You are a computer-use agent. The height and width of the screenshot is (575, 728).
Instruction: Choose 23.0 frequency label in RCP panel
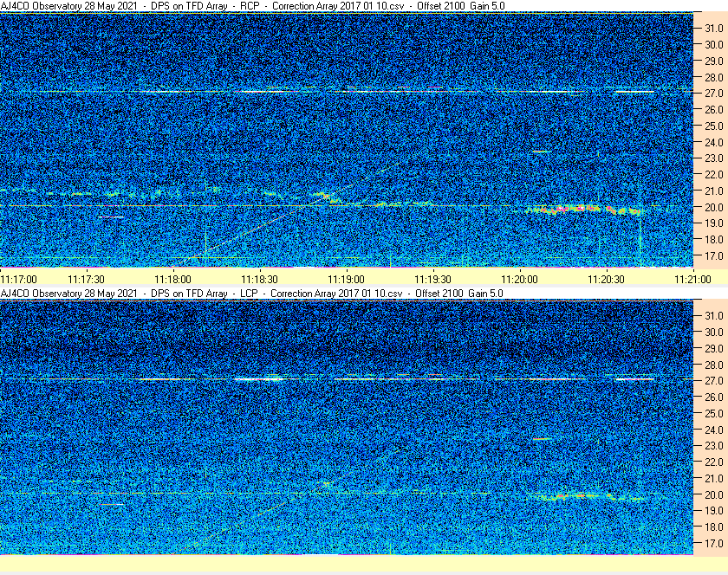[714, 158]
